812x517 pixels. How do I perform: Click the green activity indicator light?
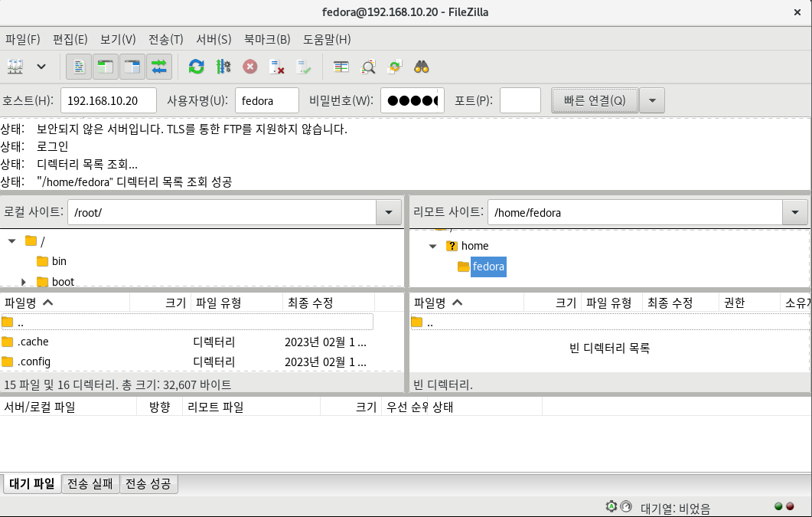point(778,506)
